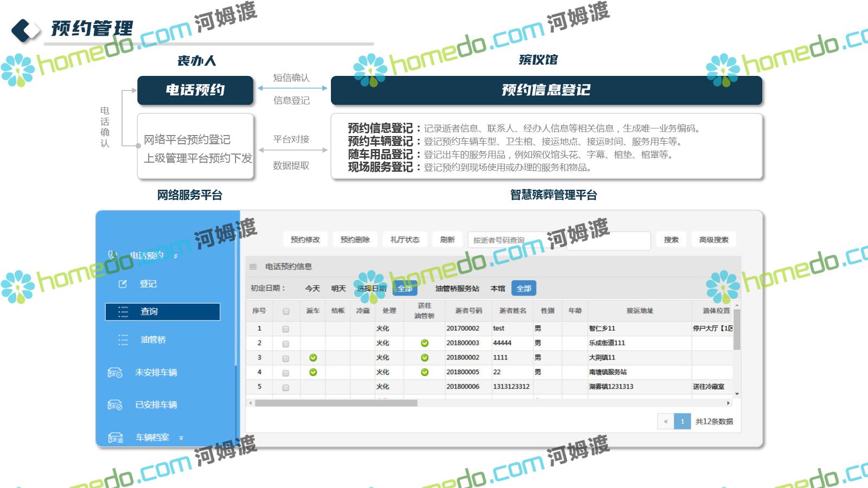Open the 登记 sidebar menu item
Image resolution: width=868 pixels, height=488 pixels.
click(148, 284)
